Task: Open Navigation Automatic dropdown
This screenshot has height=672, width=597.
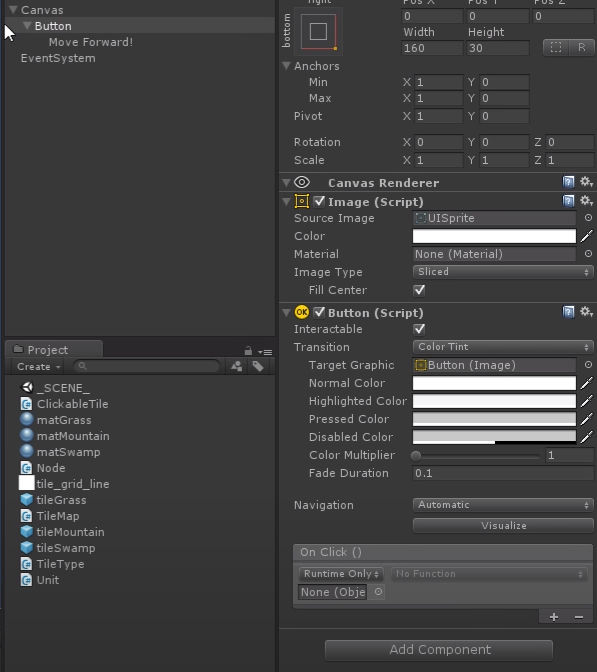Action: click(x=503, y=505)
